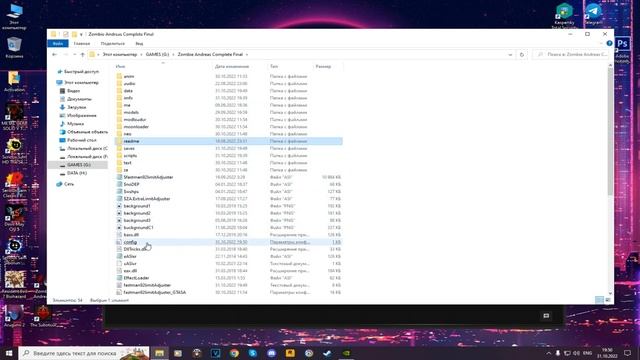Click GAMES (G:) in address breadcrumb
This screenshot has width=640, height=360.
pos(157,54)
